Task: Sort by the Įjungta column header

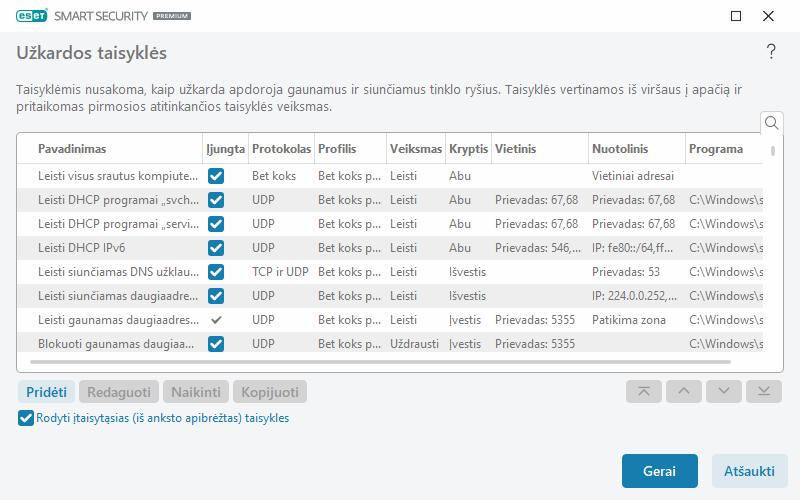Action: click(x=226, y=149)
